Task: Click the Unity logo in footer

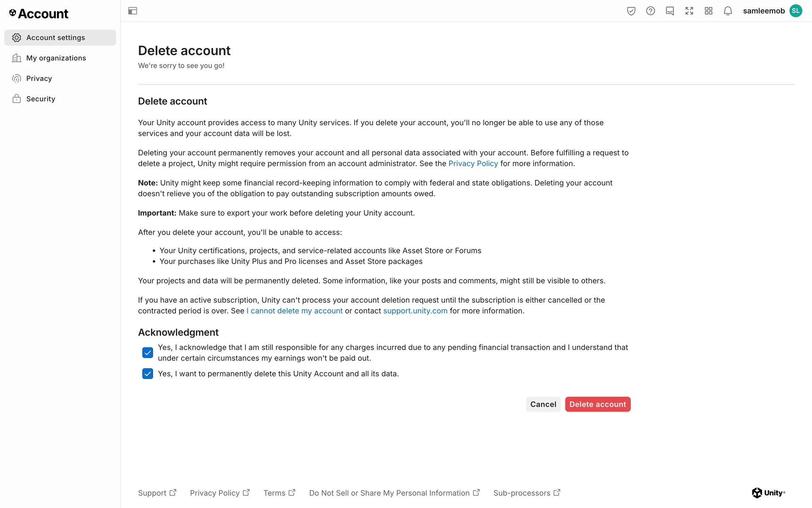Action: [x=768, y=493]
